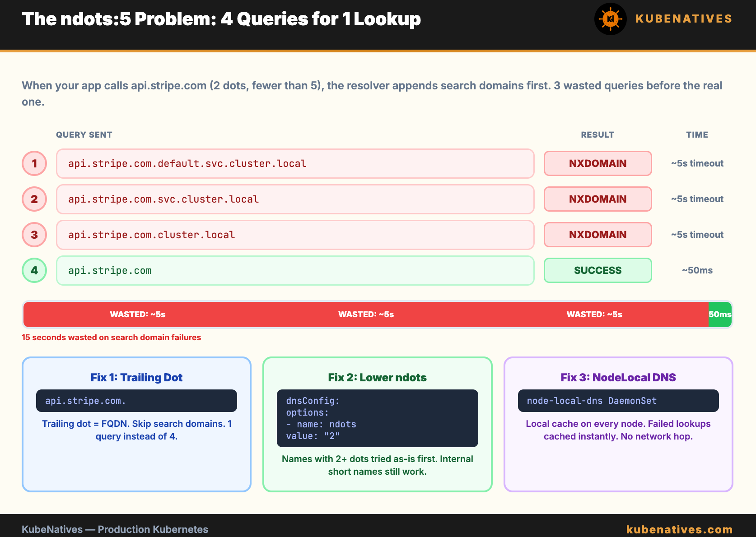756x537 pixels.
Task: Click the ndots:5 Problem title
Action: 221,19
